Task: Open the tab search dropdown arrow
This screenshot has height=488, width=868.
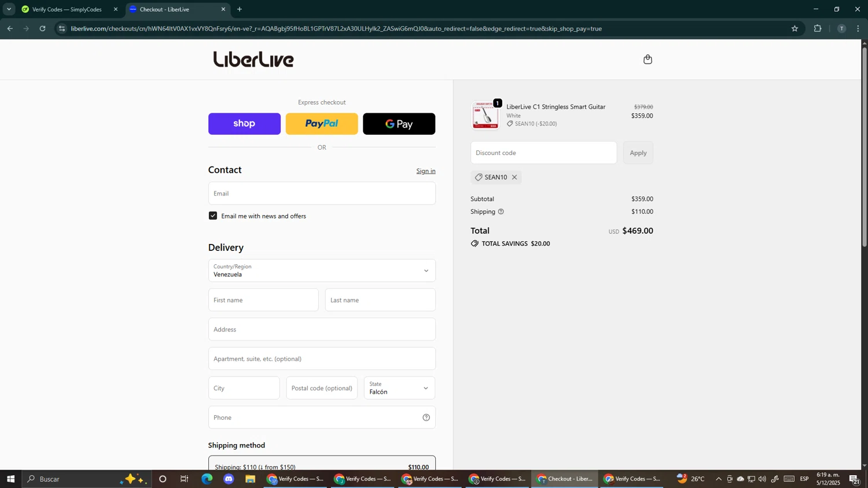Action: tap(9, 9)
